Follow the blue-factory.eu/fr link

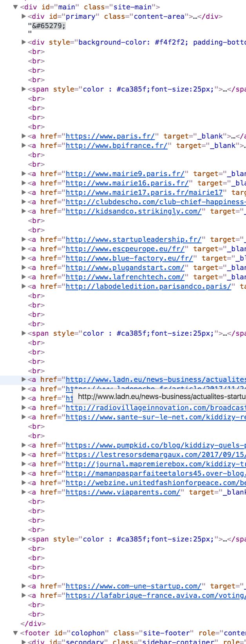point(129,258)
